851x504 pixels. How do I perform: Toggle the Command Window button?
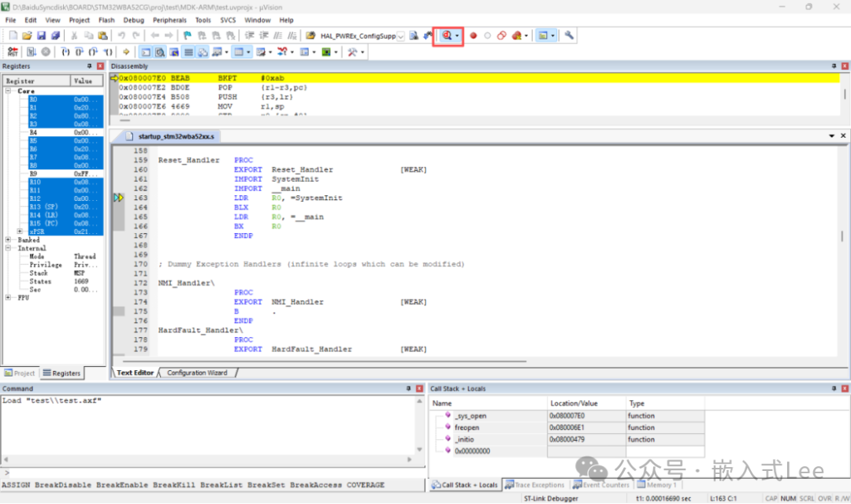(x=147, y=52)
